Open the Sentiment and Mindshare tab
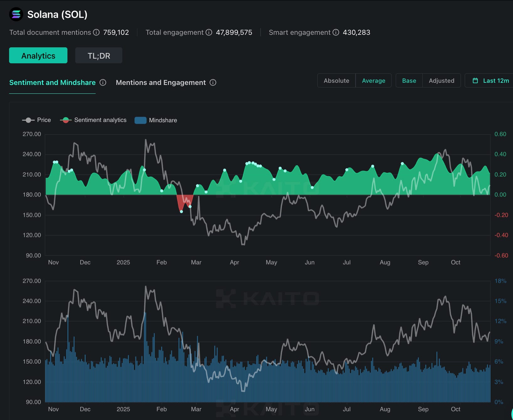 pyautogui.click(x=52, y=82)
